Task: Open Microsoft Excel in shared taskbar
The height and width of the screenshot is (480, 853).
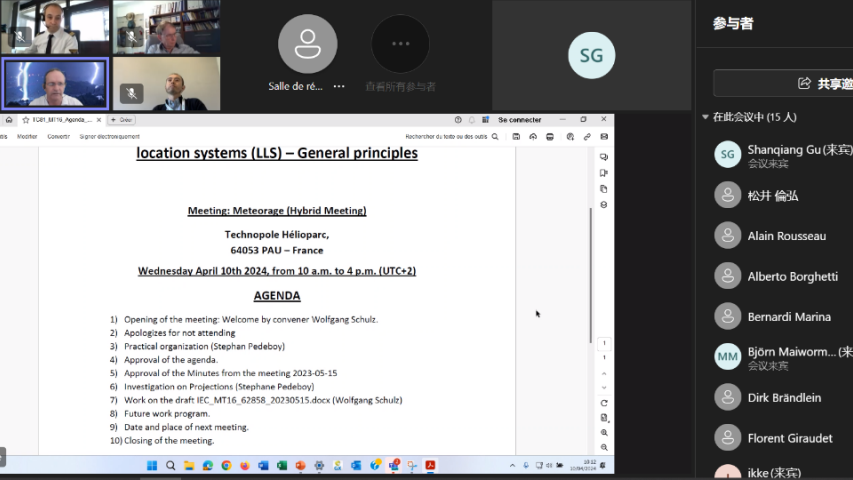Action: click(x=282, y=465)
